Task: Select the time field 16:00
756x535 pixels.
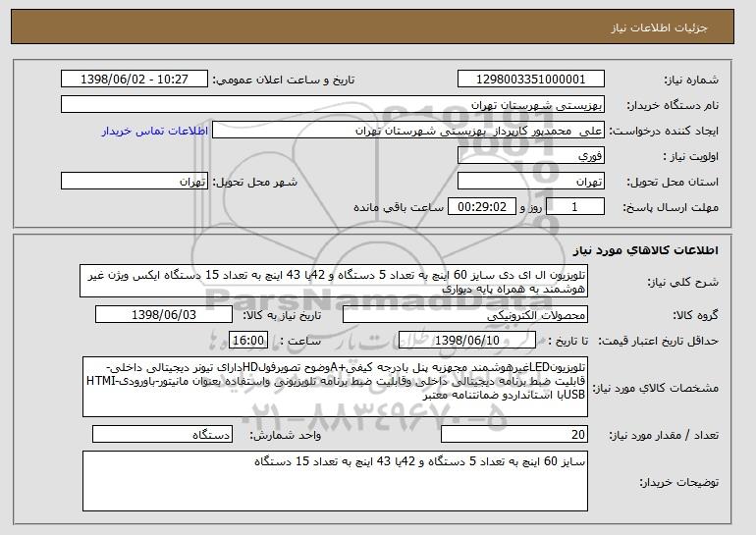Action: [248, 341]
